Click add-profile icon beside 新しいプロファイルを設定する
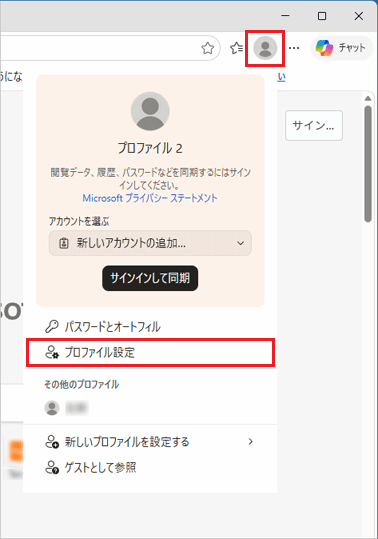The image size is (378, 539). (x=52, y=442)
